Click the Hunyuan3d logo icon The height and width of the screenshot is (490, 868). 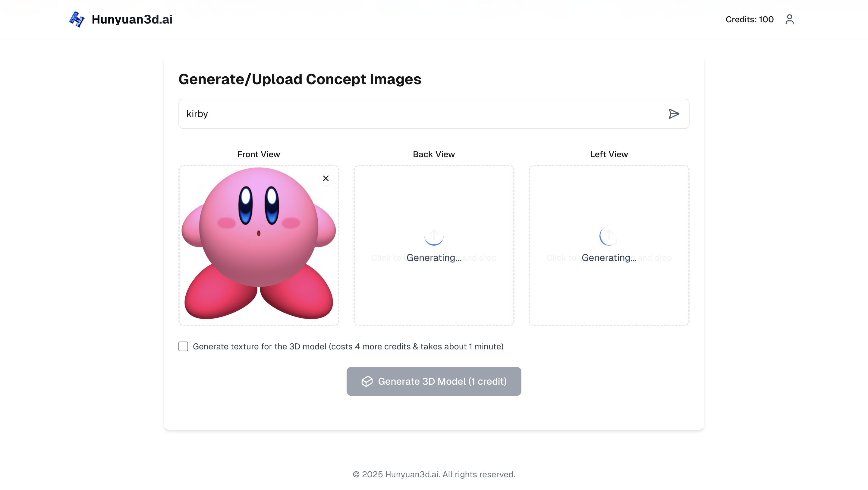(77, 19)
